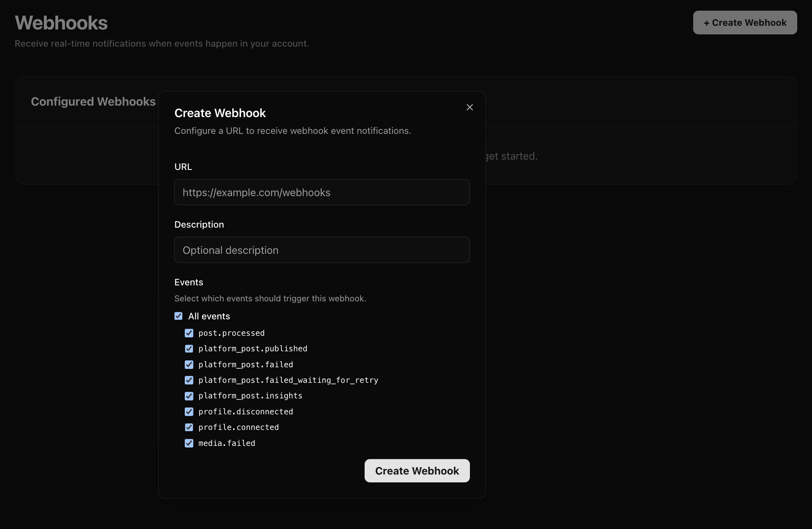Click the Events section heading

(x=189, y=282)
